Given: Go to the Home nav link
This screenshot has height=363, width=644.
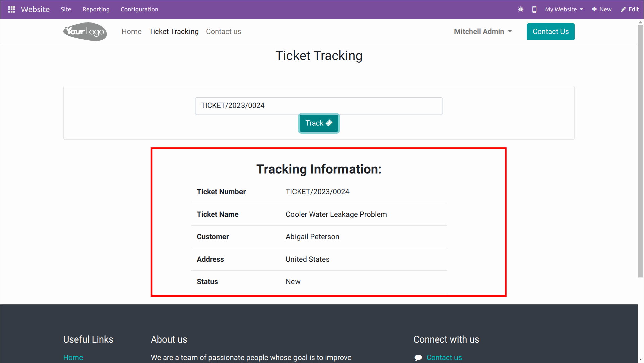Looking at the screenshot, I should point(131,31).
